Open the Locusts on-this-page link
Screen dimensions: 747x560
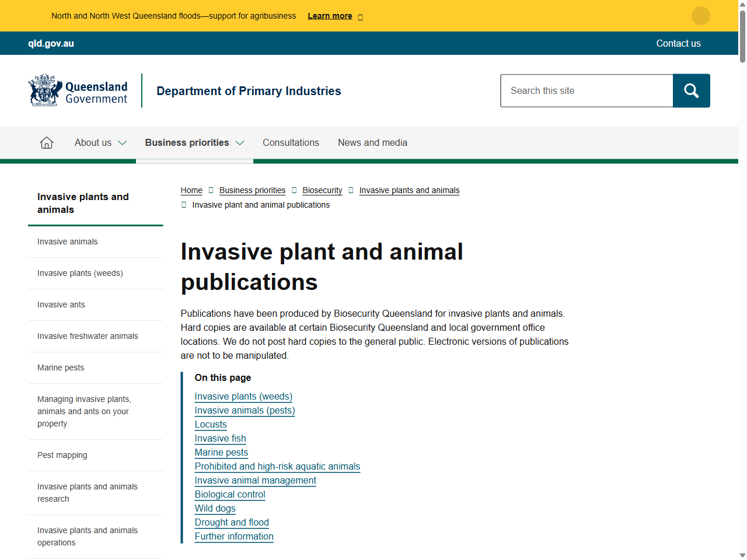click(211, 424)
